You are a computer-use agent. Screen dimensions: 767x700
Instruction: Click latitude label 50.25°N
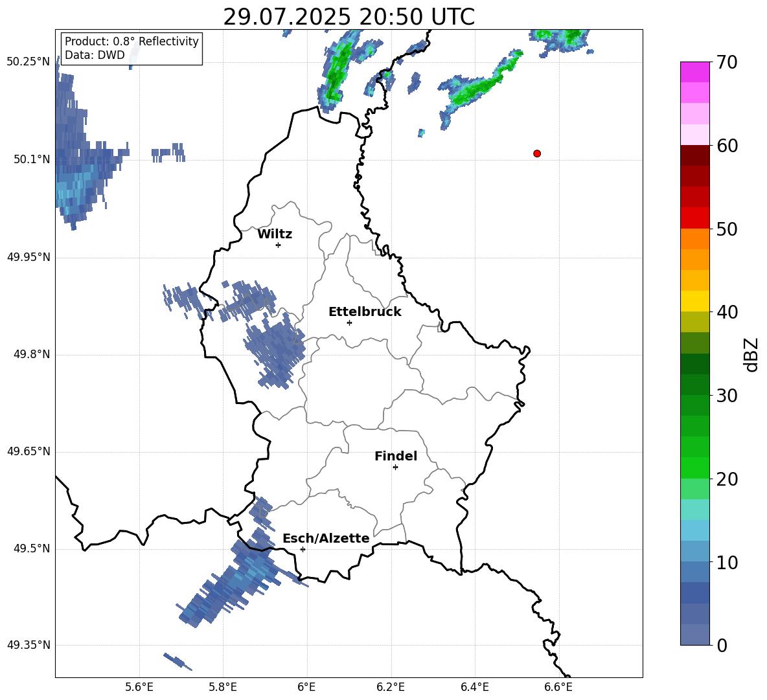[29, 62]
